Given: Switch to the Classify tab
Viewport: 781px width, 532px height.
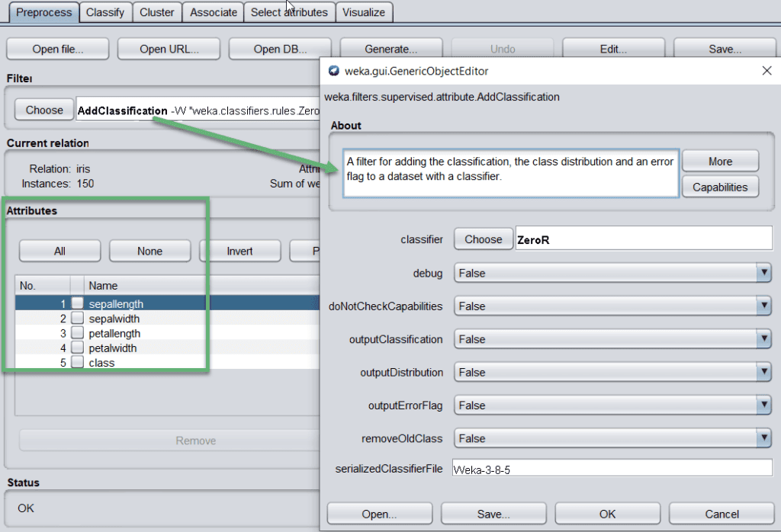Looking at the screenshot, I should (104, 12).
